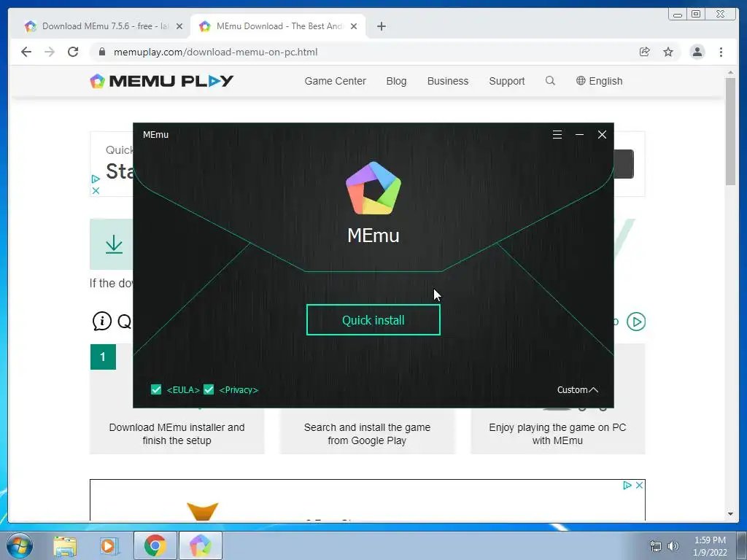The height and width of the screenshot is (560, 747).
Task: Uncheck the EULA checkbox
Action: pyautogui.click(x=156, y=389)
